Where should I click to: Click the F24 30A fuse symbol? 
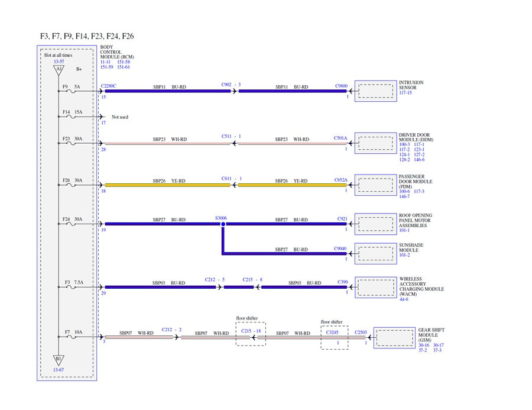coord(72,224)
